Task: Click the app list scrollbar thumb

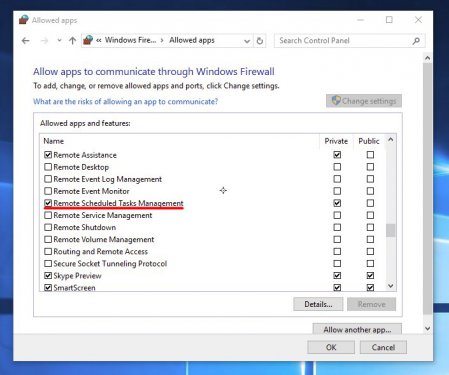Action: coord(391,230)
